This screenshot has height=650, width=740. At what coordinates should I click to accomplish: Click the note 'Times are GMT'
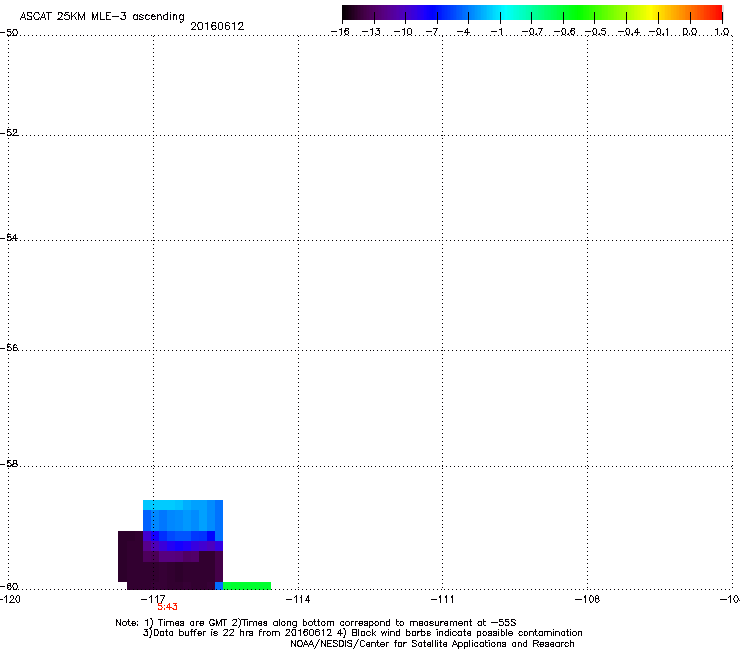[x=193, y=623]
